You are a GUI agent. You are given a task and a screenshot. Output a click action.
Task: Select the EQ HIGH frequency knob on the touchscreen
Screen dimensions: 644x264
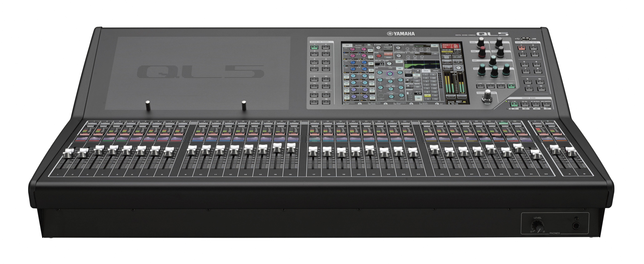point(390,74)
